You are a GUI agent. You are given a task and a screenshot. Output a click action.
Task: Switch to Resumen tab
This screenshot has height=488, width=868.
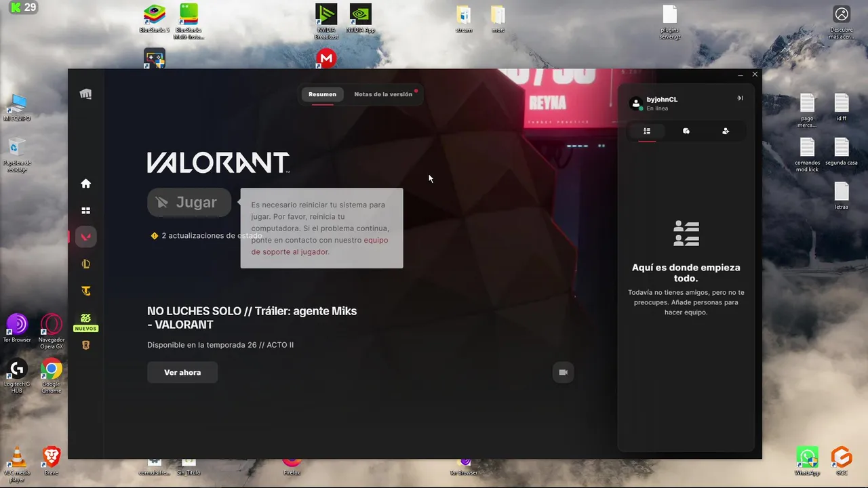pos(322,94)
